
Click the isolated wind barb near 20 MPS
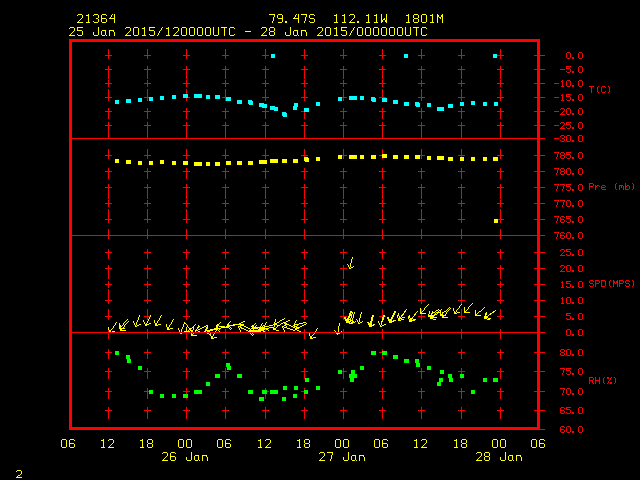tap(351, 263)
